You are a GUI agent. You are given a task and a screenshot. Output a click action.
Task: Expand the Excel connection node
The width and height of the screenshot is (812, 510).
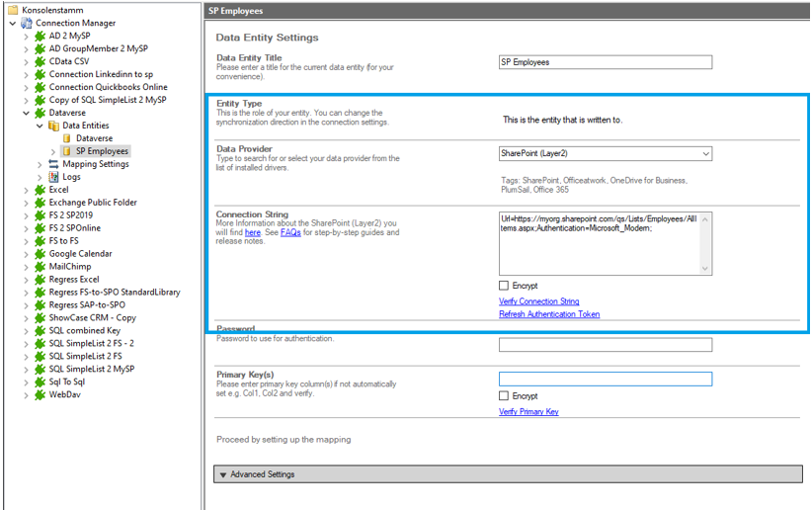(x=27, y=190)
